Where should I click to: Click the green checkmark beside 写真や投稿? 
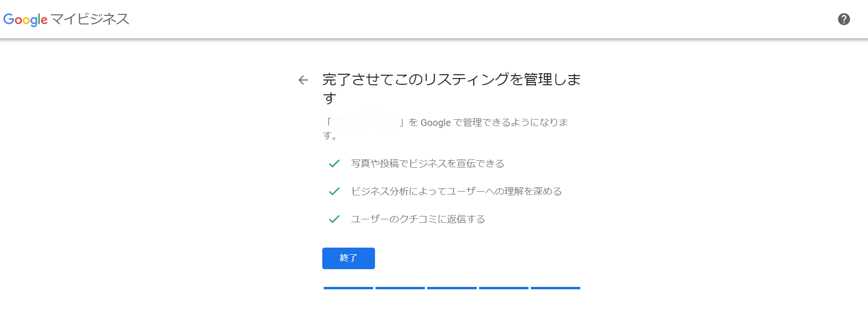(334, 164)
